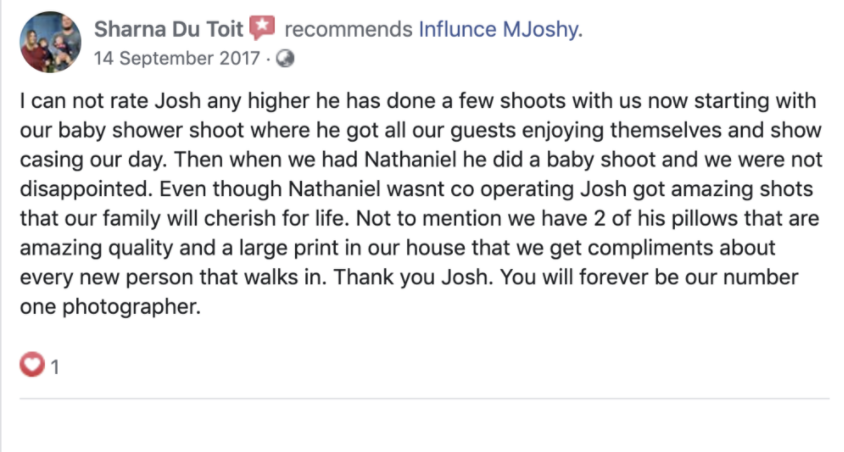Click the line starting "casing our day"
The width and height of the screenshot is (844, 452).
[x=421, y=160]
